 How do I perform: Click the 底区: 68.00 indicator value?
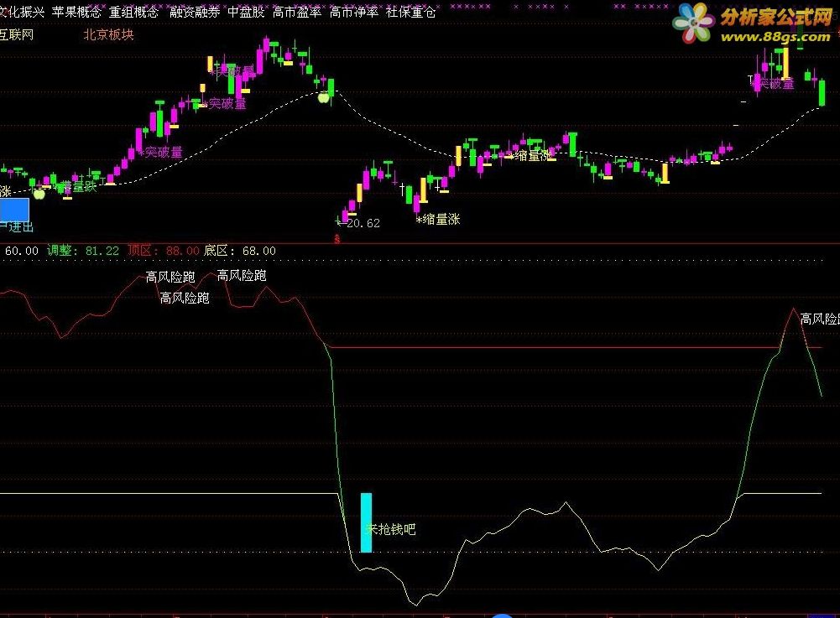(240, 251)
